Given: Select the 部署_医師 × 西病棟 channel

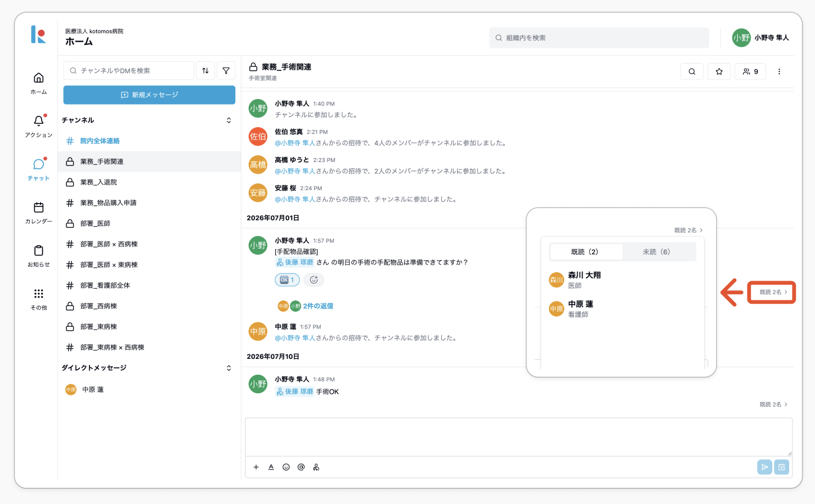Looking at the screenshot, I should 149,244.
